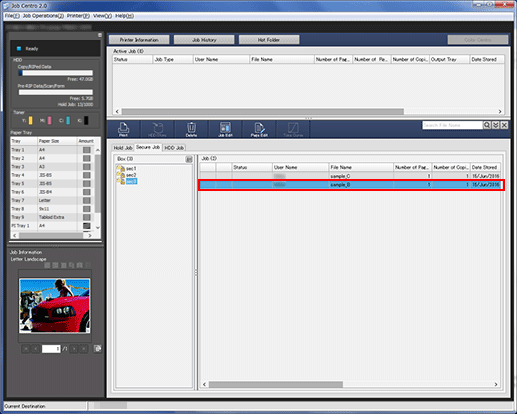Image resolution: width=517 pixels, height=414 pixels.
Task: Click the yellow toner level indicator
Action: point(31,120)
